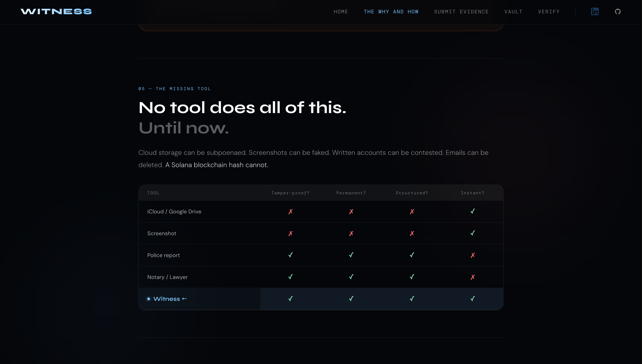This screenshot has height=364, width=642.
Task: Click the Permanent? column header
Action: tap(351, 193)
